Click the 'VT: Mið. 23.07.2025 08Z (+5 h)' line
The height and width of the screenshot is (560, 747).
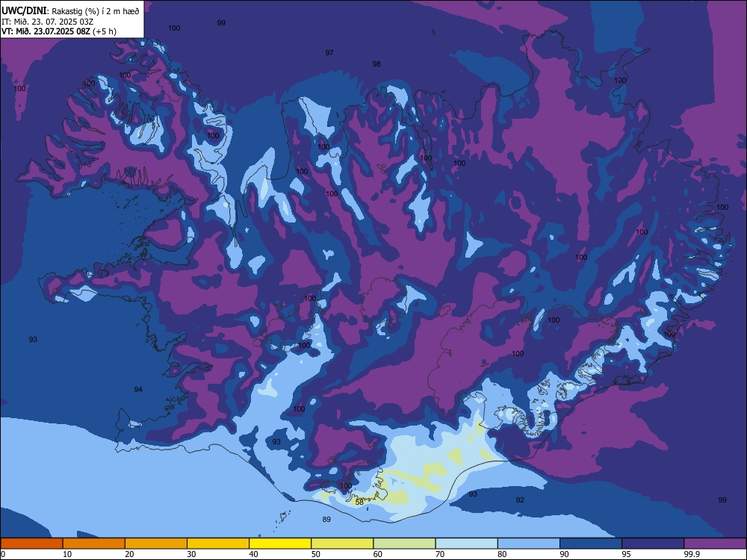(x=58, y=31)
